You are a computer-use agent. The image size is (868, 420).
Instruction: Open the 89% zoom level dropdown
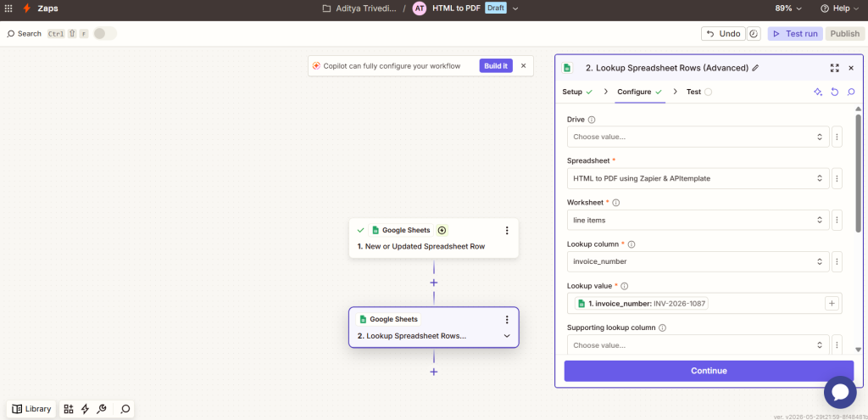[x=788, y=8]
